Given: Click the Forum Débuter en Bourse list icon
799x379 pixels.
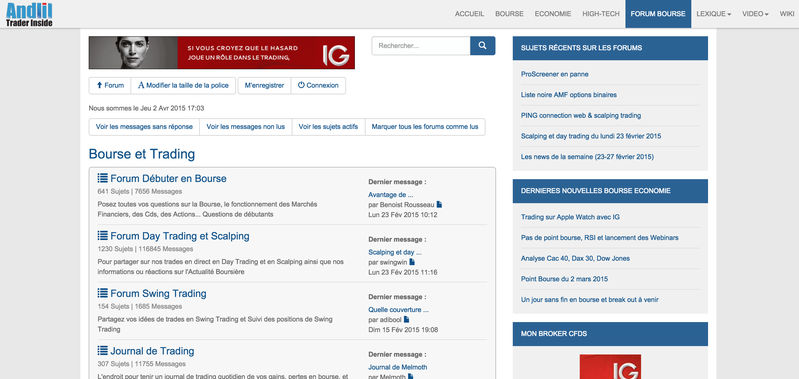Looking at the screenshot, I should tap(102, 178).
